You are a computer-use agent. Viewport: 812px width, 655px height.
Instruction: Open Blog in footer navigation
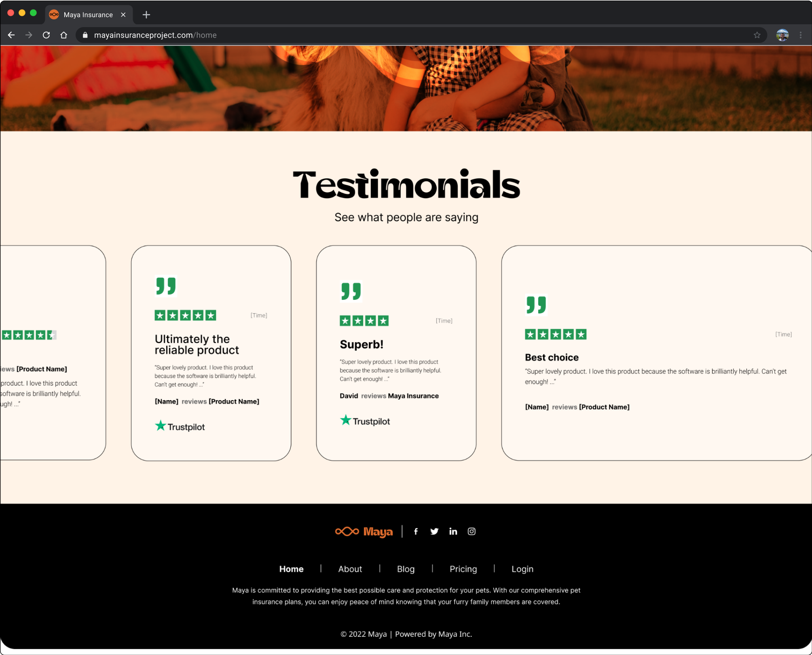(x=406, y=569)
